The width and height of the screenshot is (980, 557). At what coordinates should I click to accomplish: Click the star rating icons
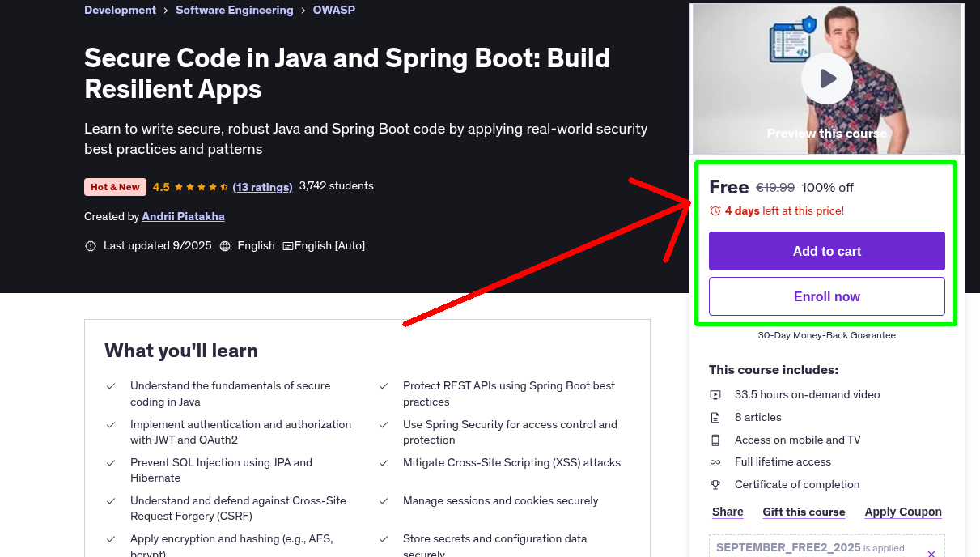click(x=202, y=187)
